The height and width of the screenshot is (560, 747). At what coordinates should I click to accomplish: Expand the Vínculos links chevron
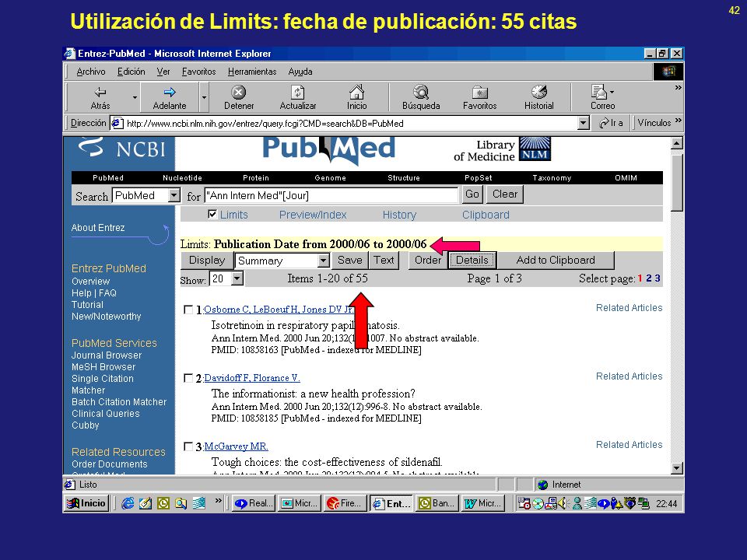pos(679,121)
